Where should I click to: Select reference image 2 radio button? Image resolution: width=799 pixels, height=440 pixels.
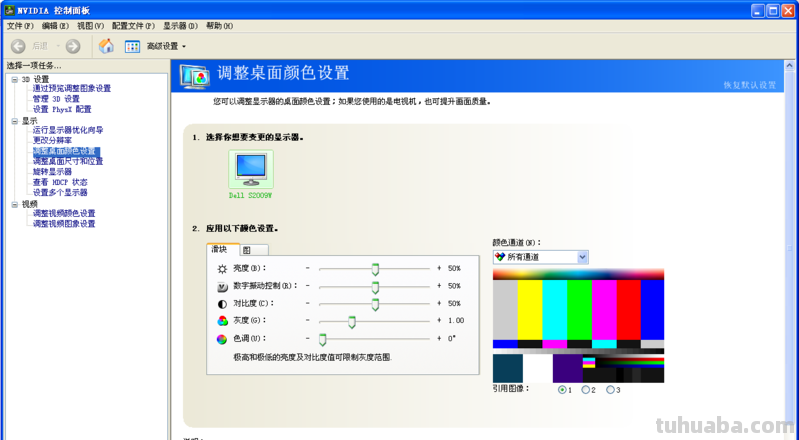586,390
